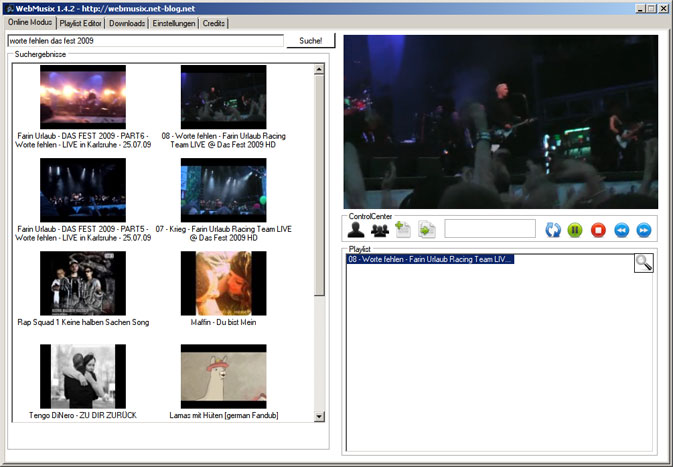The height and width of the screenshot is (467, 673).
Task: Click the search query text field
Action: [145, 41]
